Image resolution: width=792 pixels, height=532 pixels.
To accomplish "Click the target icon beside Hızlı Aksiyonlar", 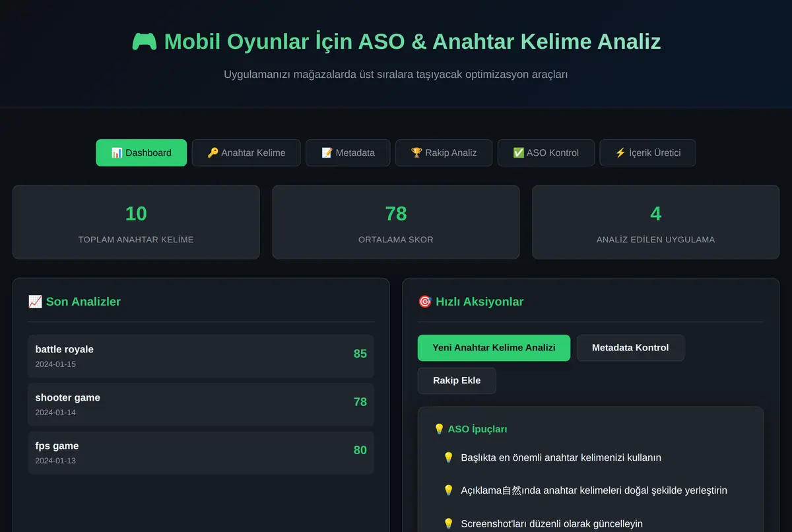I will point(425,302).
